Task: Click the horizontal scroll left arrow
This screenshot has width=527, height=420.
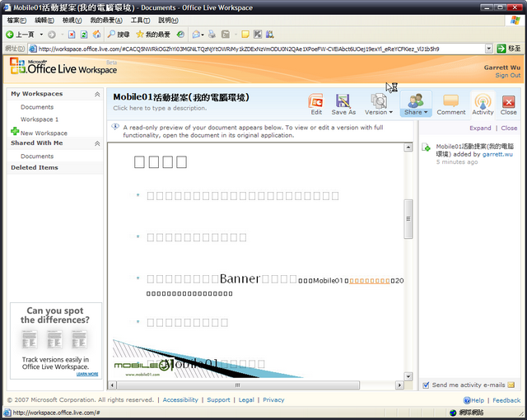Action: tap(112, 385)
